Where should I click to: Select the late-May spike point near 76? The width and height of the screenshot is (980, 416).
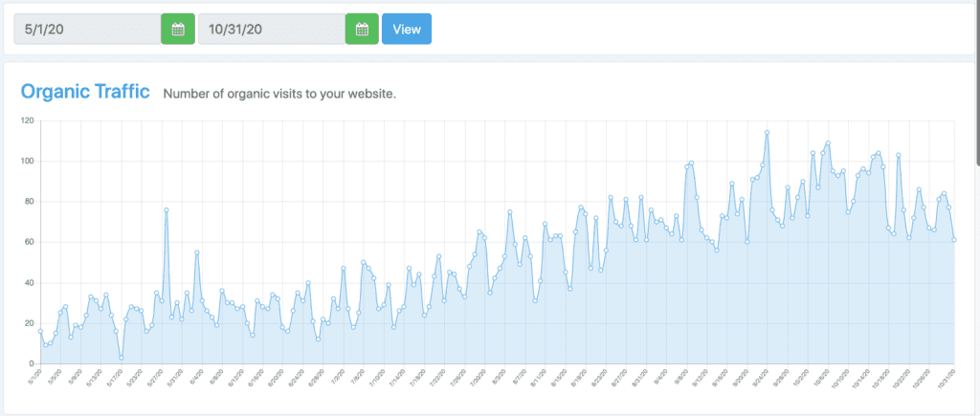[167, 210]
